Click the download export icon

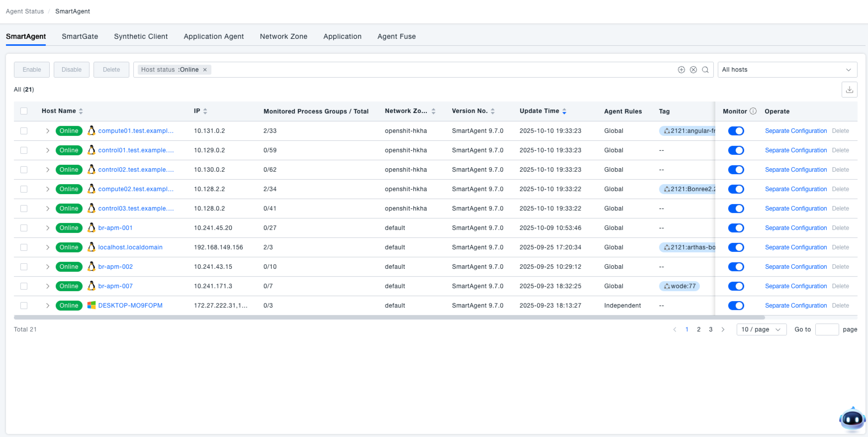pyautogui.click(x=849, y=90)
